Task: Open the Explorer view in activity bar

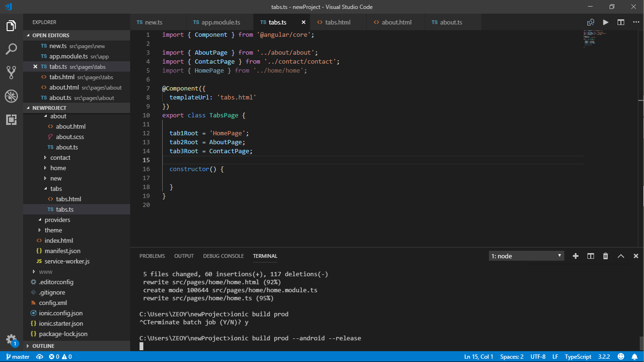Action: pyautogui.click(x=11, y=25)
